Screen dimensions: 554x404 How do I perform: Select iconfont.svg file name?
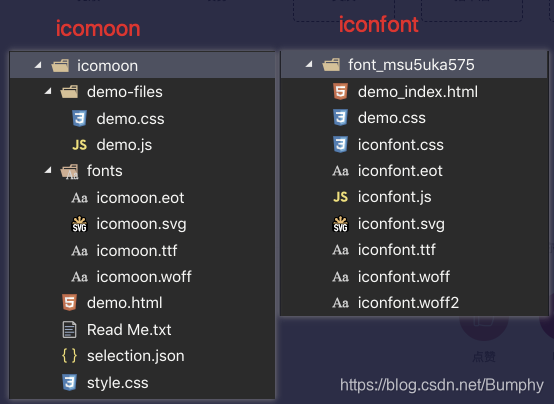[401, 224]
